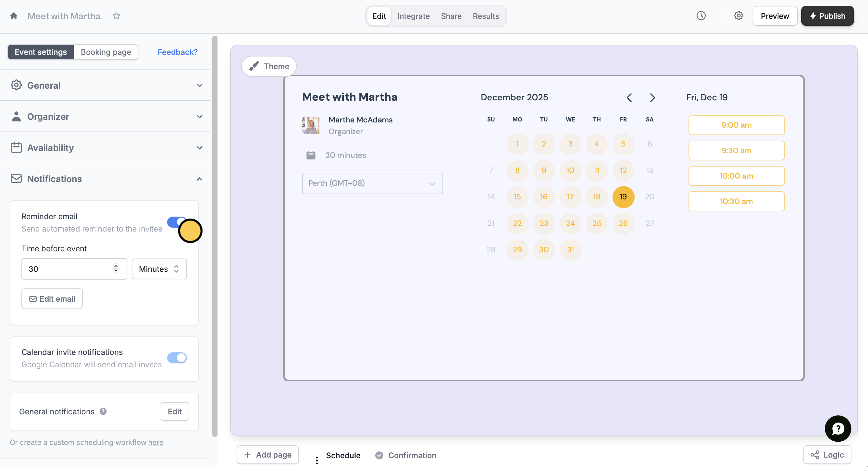This screenshot has width=868, height=467.
Task: Open page options three-dot menu
Action: 317,460
